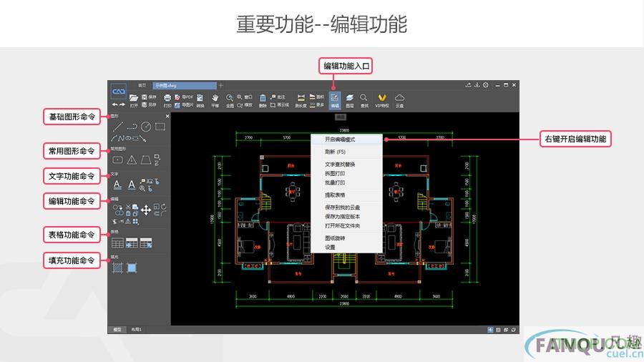Select the Line drawing tool
644x362 pixels.
[x=118, y=127]
